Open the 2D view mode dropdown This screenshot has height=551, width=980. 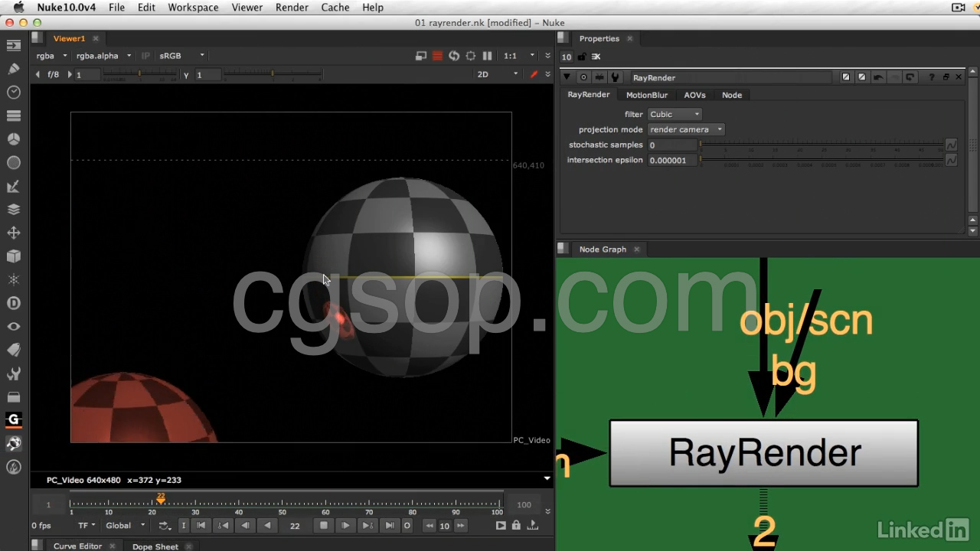point(498,74)
